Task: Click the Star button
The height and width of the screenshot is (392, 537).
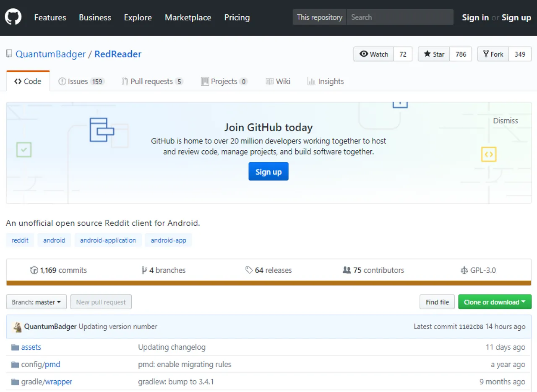Action: (434, 54)
